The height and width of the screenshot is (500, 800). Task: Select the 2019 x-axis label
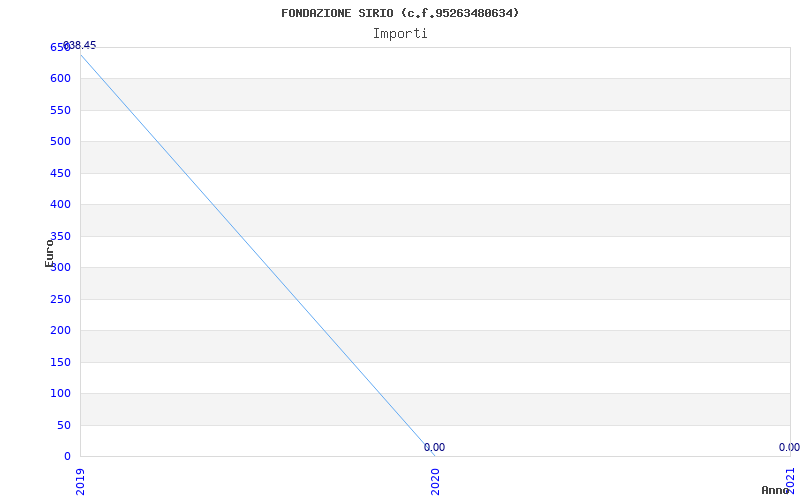click(x=80, y=482)
